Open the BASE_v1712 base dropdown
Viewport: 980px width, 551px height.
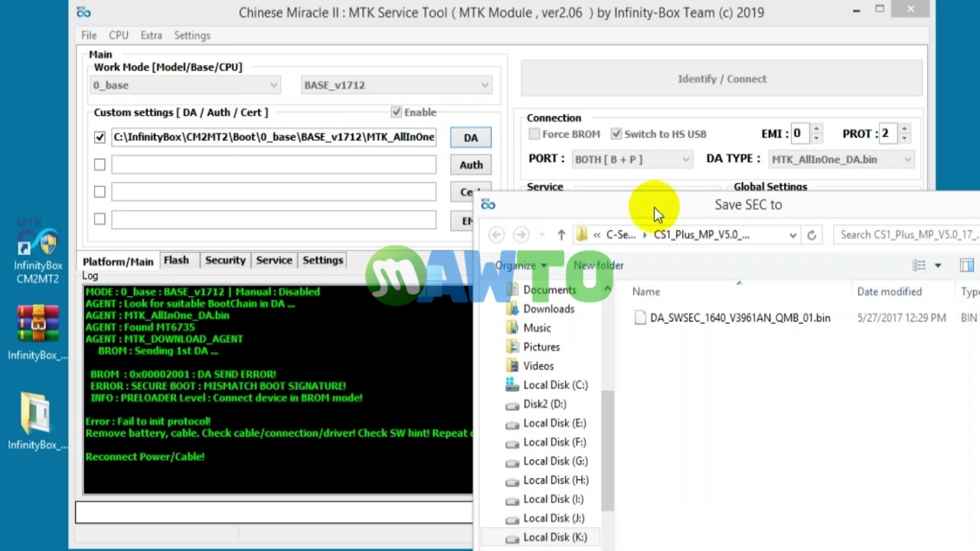[396, 85]
